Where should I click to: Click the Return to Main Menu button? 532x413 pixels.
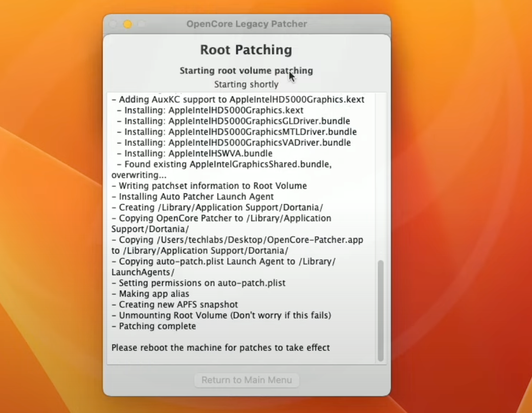click(247, 380)
